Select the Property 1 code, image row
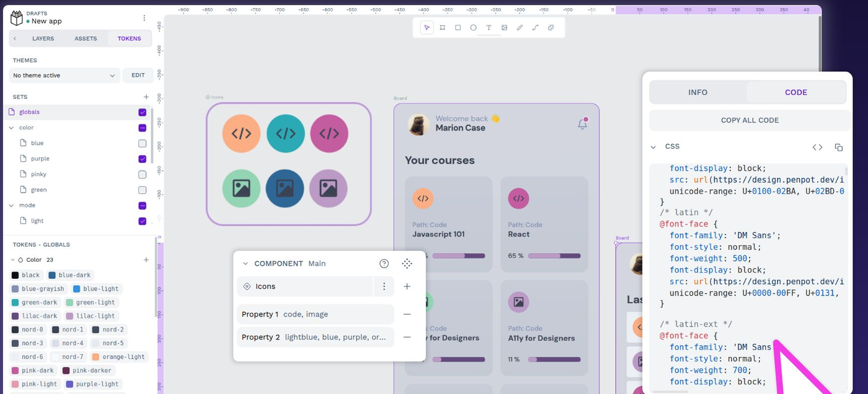The width and height of the screenshot is (868, 394). pos(316,314)
